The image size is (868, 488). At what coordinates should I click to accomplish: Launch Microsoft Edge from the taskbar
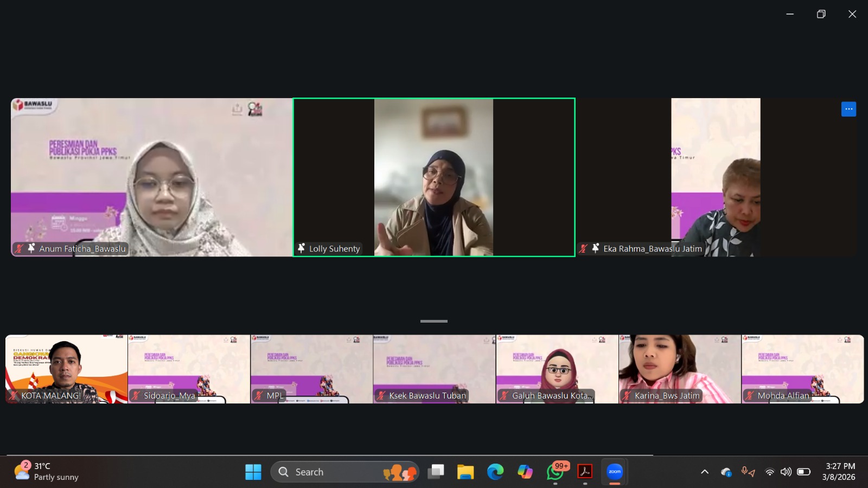pos(495,472)
